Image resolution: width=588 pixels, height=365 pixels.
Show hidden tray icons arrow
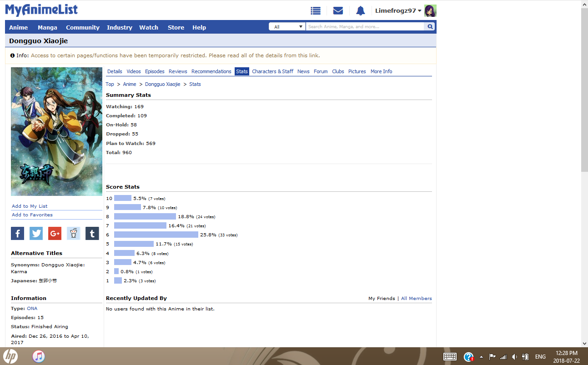click(481, 357)
